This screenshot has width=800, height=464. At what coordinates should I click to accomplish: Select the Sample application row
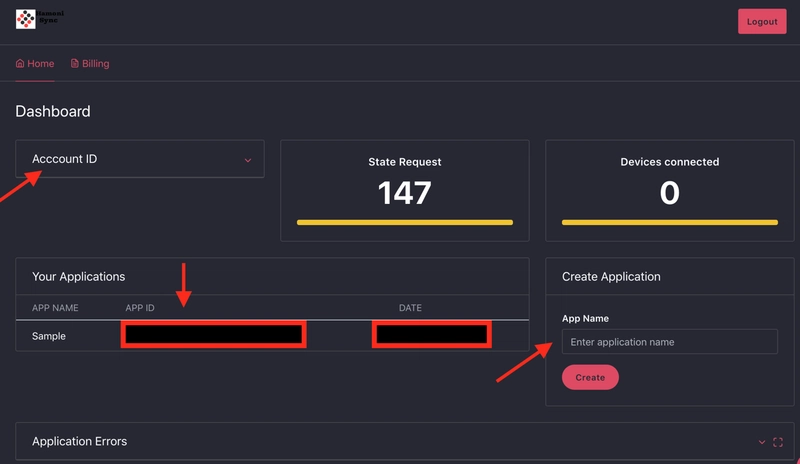[x=49, y=336]
